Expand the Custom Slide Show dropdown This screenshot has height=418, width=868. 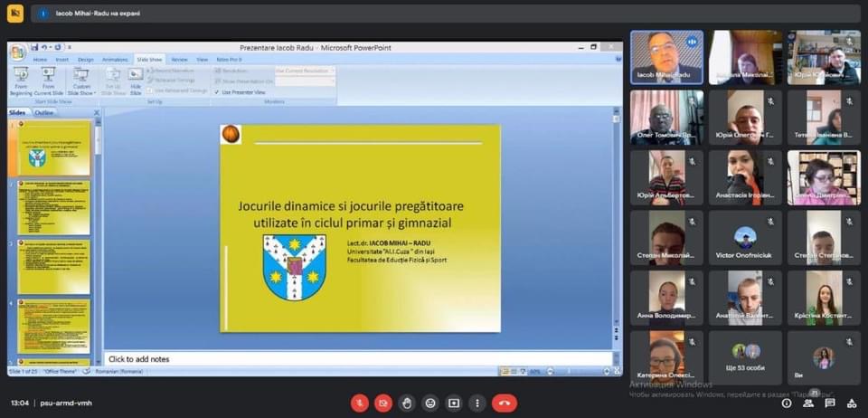(x=81, y=81)
